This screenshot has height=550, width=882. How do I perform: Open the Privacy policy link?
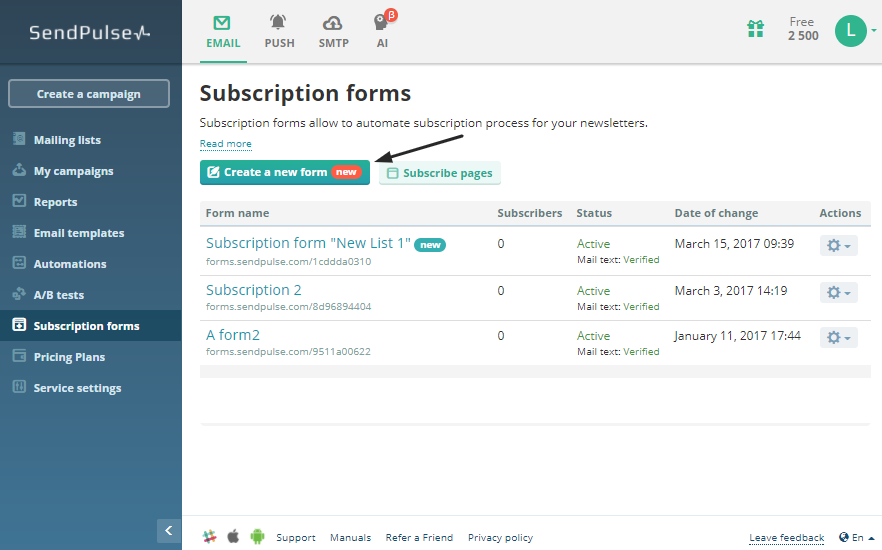[x=500, y=538]
